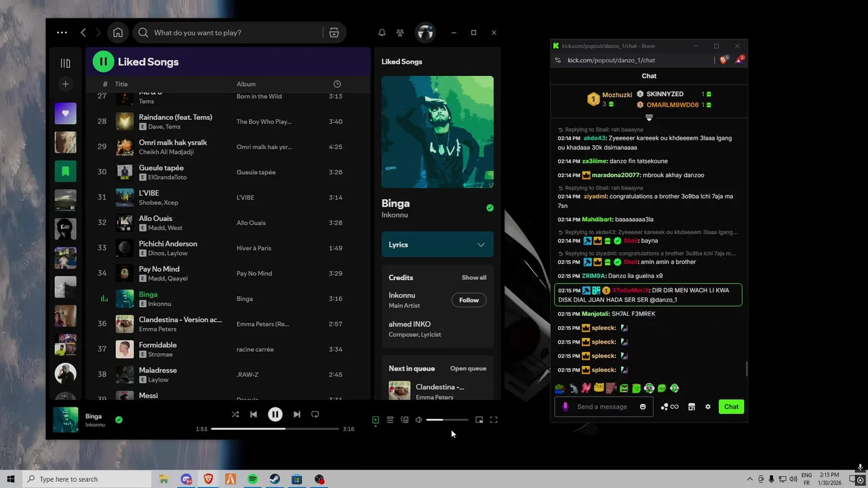
Task: Open Brave browser from the taskbar
Action: tap(208, 479)
